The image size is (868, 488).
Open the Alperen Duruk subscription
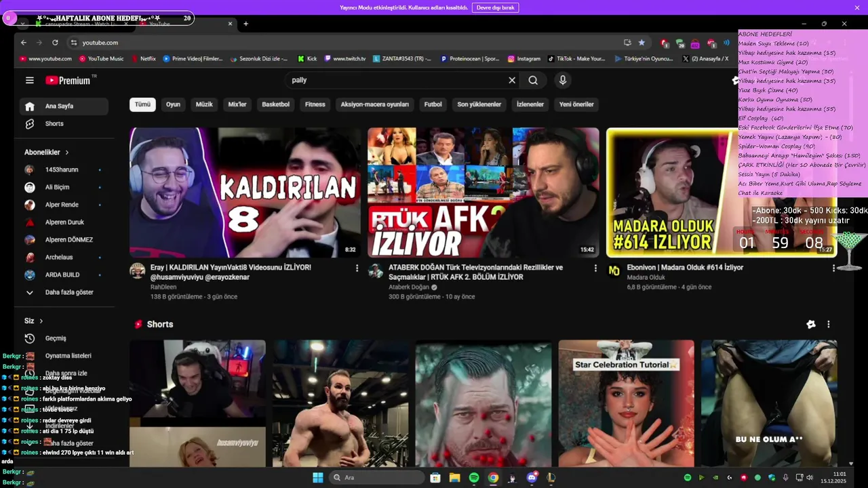(x=64, y=222)
